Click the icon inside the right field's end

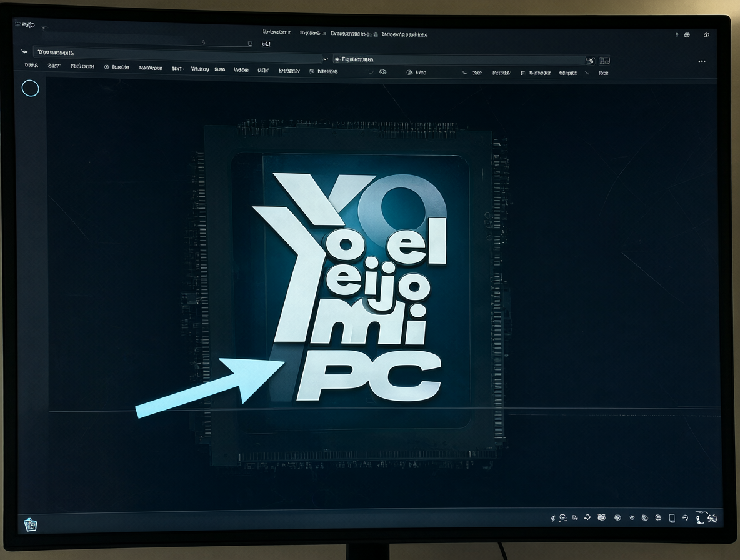[590, 61]
